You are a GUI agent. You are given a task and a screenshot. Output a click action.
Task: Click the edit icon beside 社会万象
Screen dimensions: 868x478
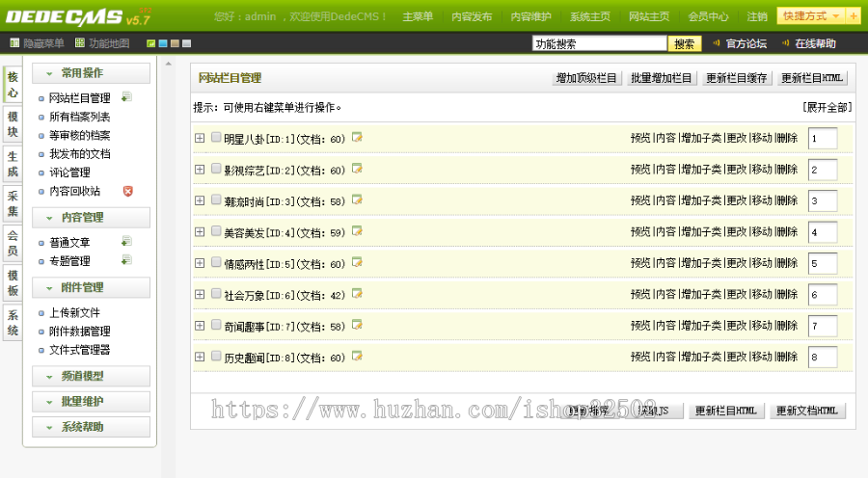click(x=357, y=293)
